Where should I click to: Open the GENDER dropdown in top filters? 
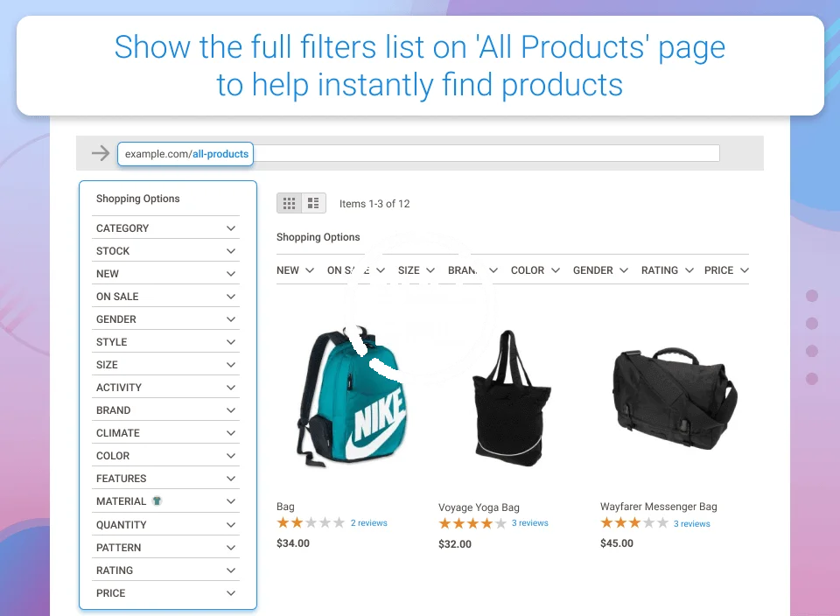600,270
